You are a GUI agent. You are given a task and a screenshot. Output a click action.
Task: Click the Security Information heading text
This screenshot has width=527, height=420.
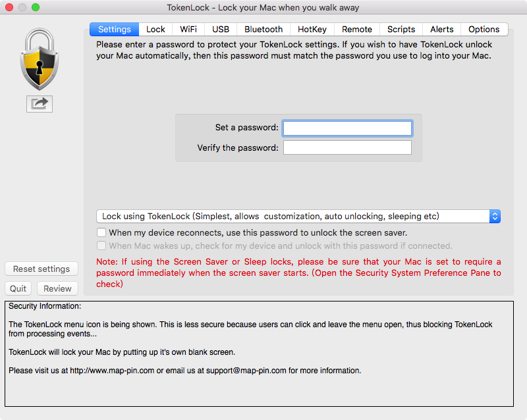tap(45, 306)
